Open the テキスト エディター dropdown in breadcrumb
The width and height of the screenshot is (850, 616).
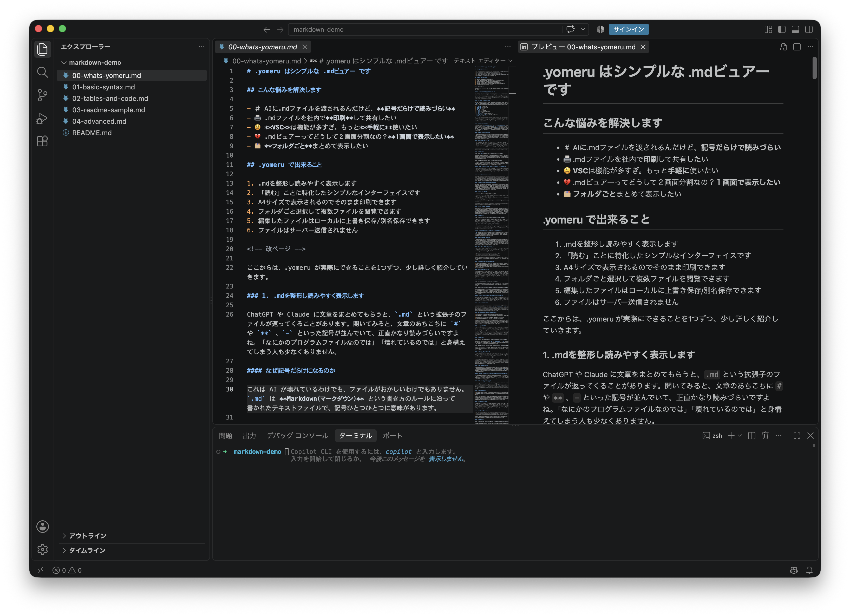coord(483,61)
